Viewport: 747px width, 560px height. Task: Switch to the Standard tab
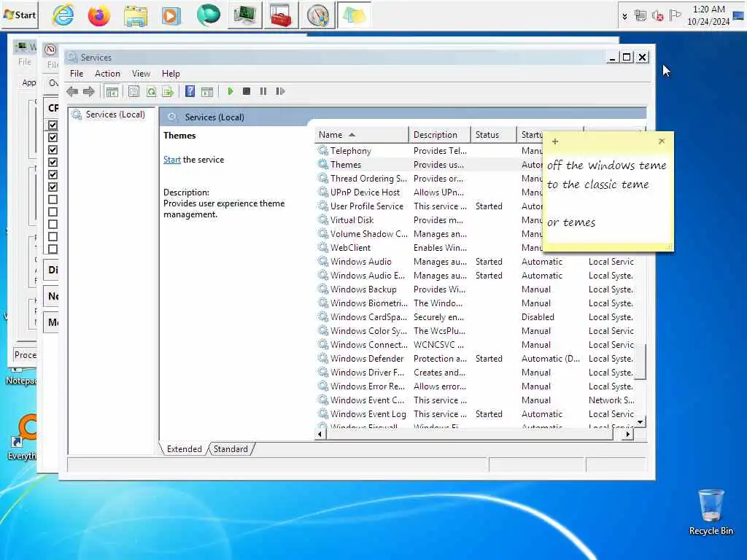[231, 449]
